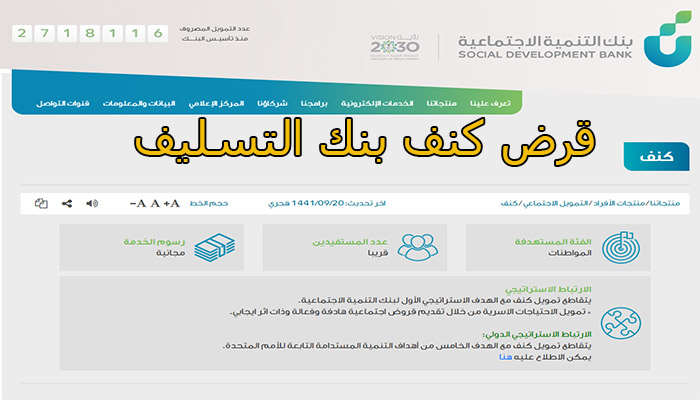This screenshot has width=700, height=400.
Task: Open the منتجاتنا menu in navigation bar
Action: coord(441,103)
